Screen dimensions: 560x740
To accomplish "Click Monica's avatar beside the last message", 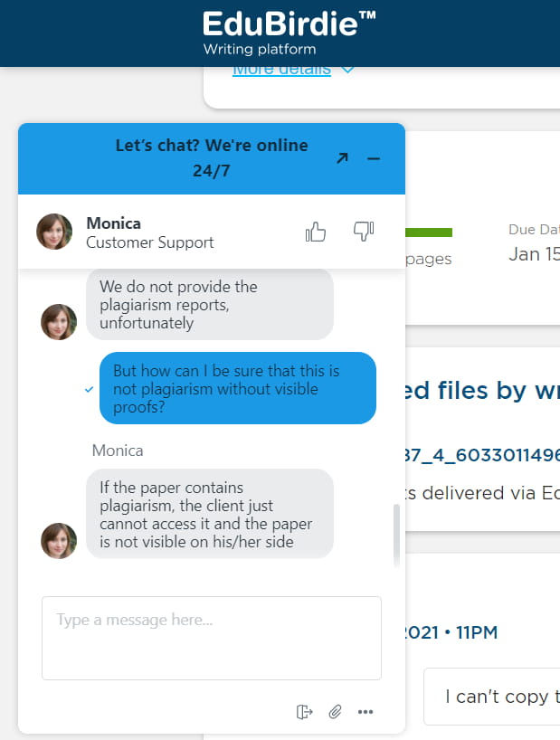I will click(x=59, y=541).
